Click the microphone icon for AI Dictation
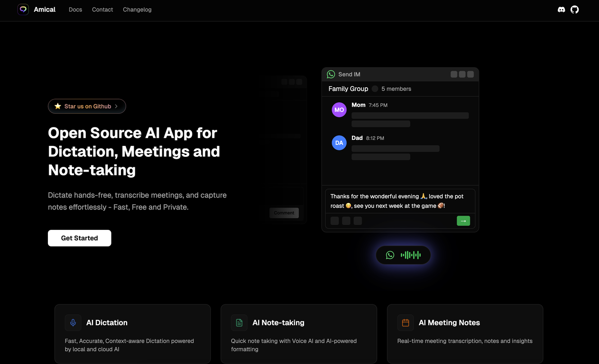The height and width of the screenshot is (364, 599). (x=73, y=323)
